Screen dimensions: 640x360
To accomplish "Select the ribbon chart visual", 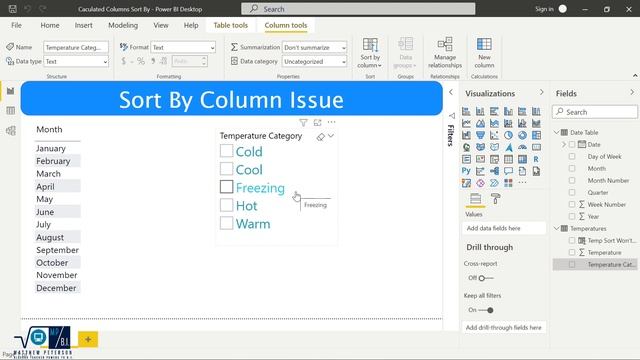I will point(536,123).
